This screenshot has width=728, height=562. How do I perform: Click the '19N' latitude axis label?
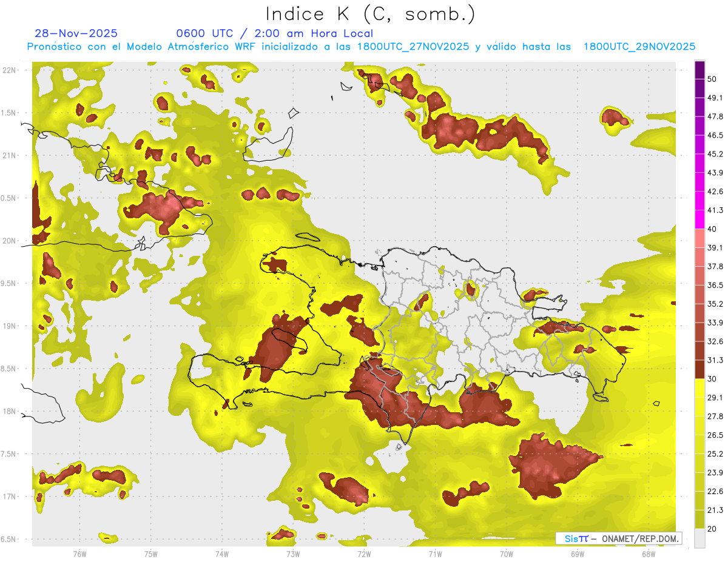8,326
